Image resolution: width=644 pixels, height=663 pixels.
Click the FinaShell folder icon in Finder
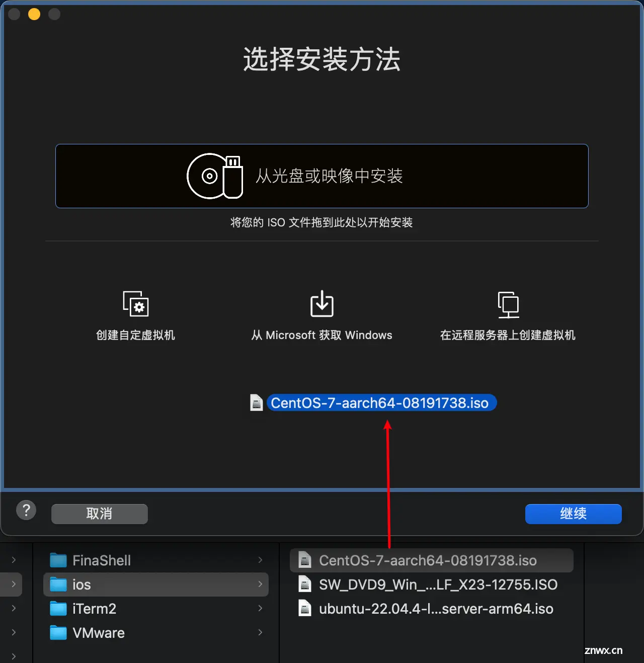58,560
